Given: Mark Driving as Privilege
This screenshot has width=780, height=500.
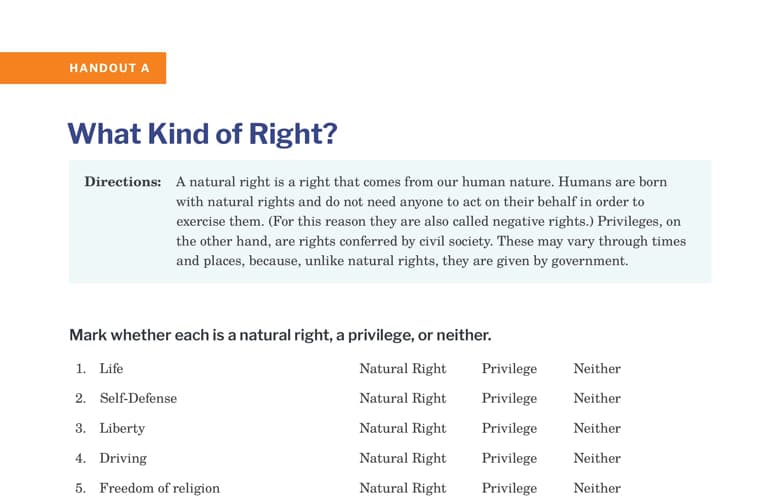Looking at the screenshot, I should [x=509, y=458].
